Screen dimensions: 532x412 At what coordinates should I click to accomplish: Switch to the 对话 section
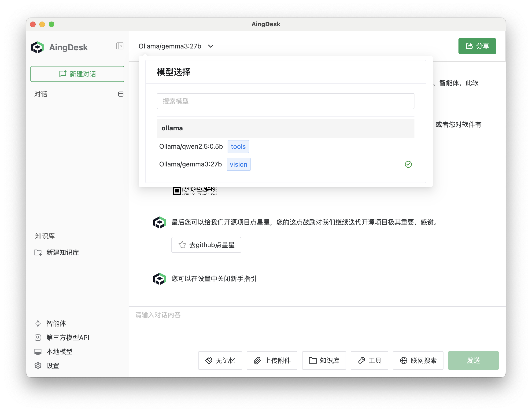pos(41,94)
